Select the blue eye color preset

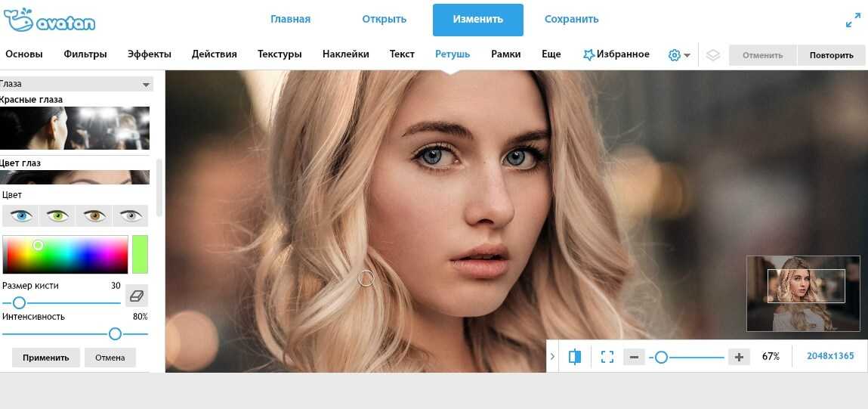tap(21, 215)
